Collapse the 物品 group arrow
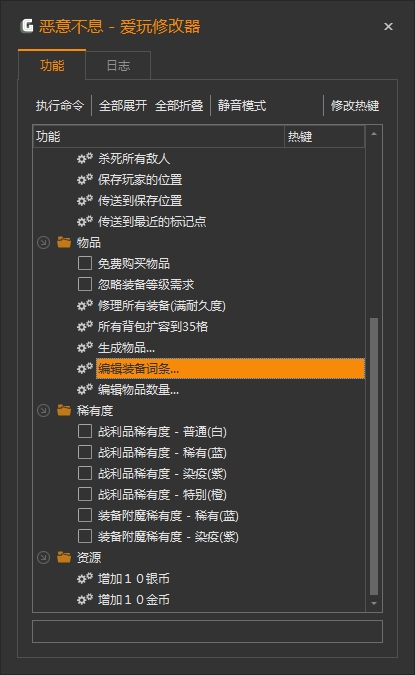415x675 pixels. (x=43, y=242)
